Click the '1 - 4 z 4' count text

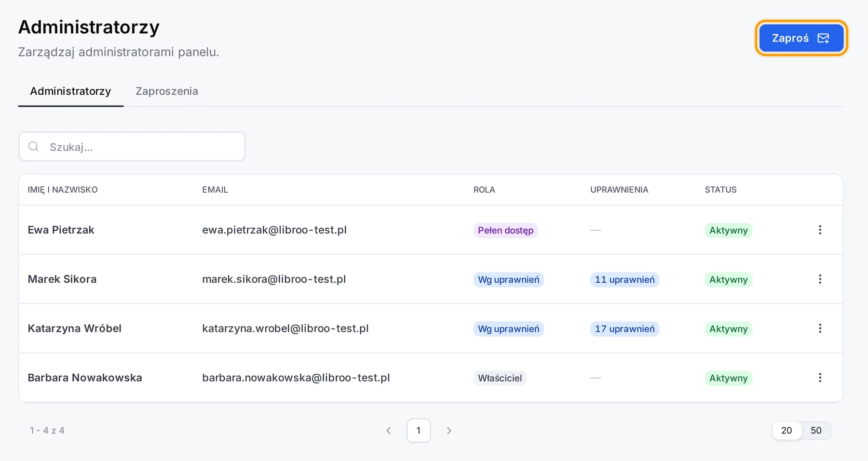click(47, 431)
